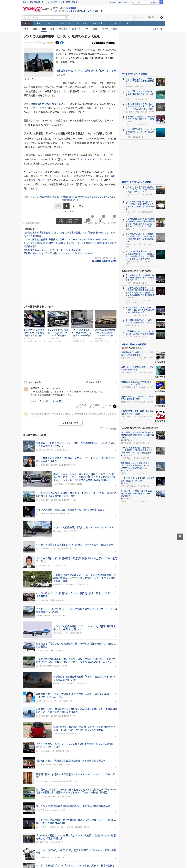Open the 速報 main tab
The image size is (186, 868).
pyautogui.click(x=38, y=24)
